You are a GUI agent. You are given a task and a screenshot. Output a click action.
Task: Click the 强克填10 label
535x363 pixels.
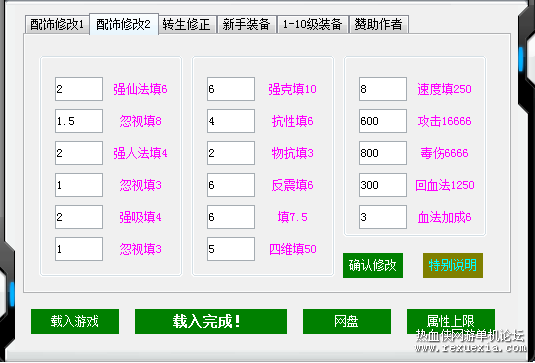(x=292, y=89)
